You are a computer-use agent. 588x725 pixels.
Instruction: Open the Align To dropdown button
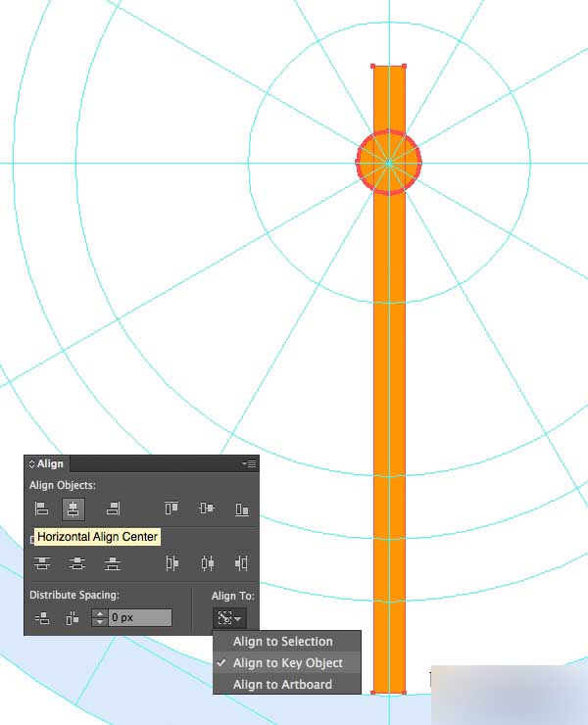[229, 618]
